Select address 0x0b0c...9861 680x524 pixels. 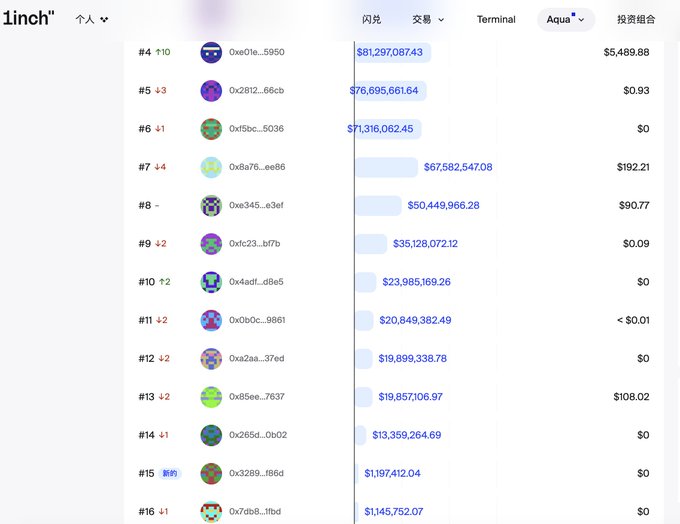(257, 320)
